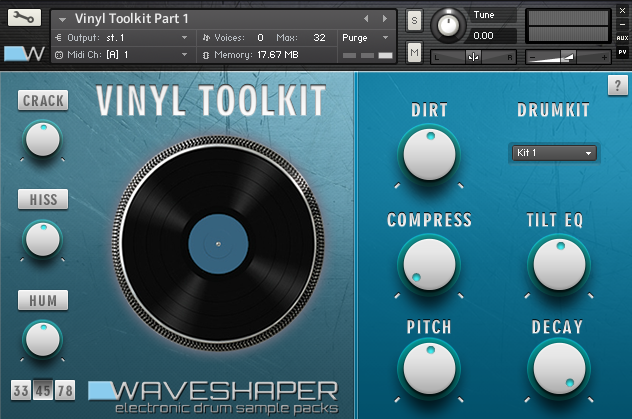Close the instrument with the X button
Screen dimensions: 632x419
[x=622, y=11]
